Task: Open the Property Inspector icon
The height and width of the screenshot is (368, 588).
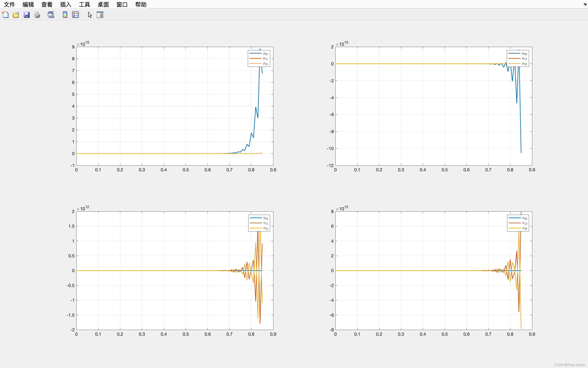Action: (100, 15)
